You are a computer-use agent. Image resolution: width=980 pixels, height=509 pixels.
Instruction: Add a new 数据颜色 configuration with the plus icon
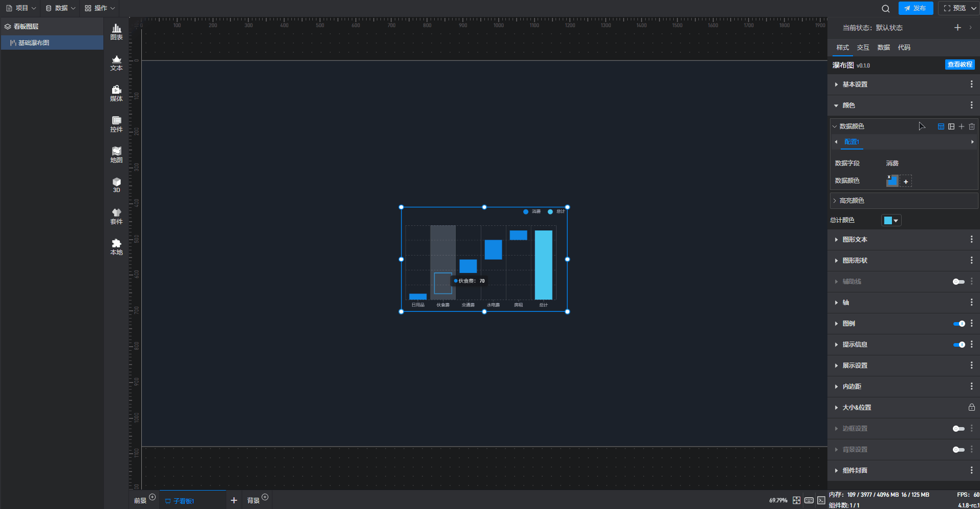pyautogui.click(x=962, y=126)
